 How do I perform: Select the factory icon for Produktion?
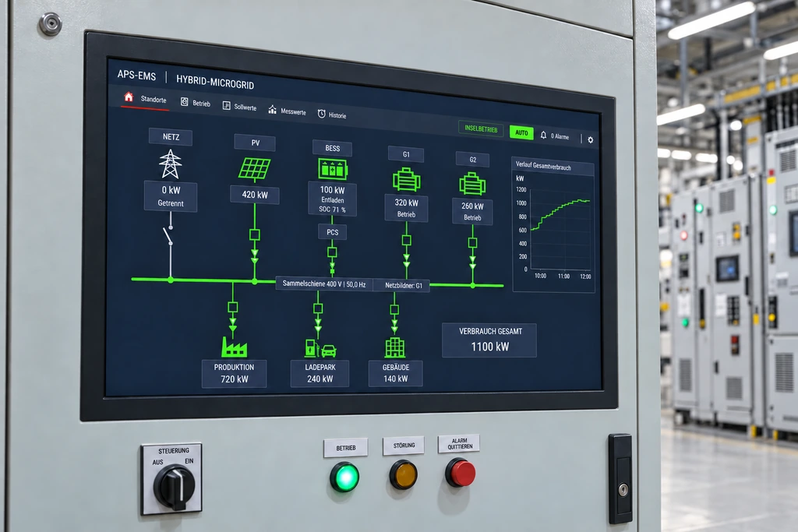point(234,347)
